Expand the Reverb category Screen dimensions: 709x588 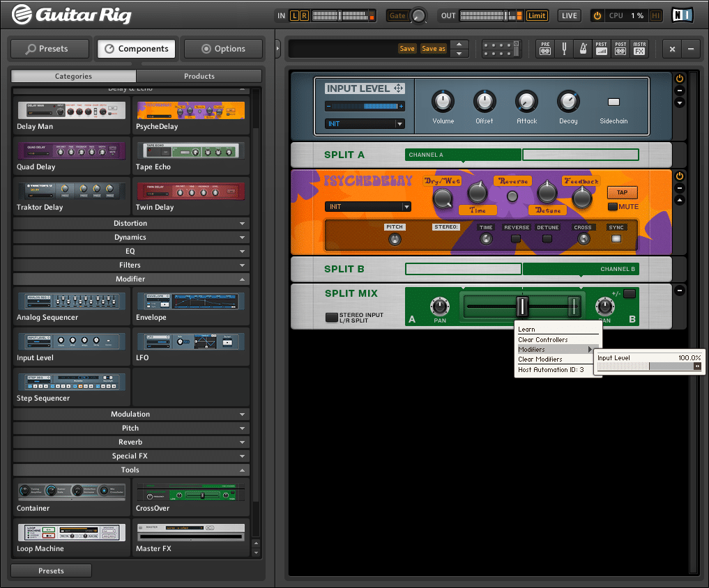[x=131, y=442]
